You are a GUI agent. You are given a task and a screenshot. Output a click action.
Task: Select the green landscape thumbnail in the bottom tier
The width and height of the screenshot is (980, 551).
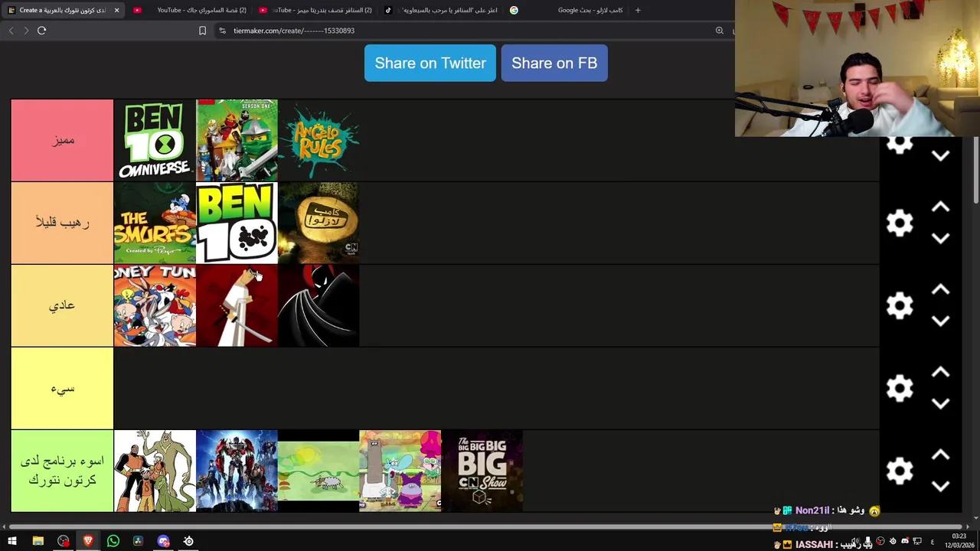tap(318, 471)
